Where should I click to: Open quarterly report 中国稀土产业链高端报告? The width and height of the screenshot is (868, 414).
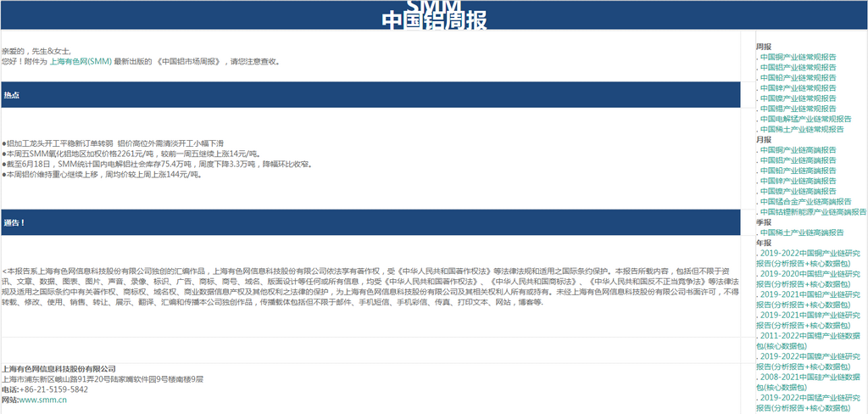(x=802, y=232)
